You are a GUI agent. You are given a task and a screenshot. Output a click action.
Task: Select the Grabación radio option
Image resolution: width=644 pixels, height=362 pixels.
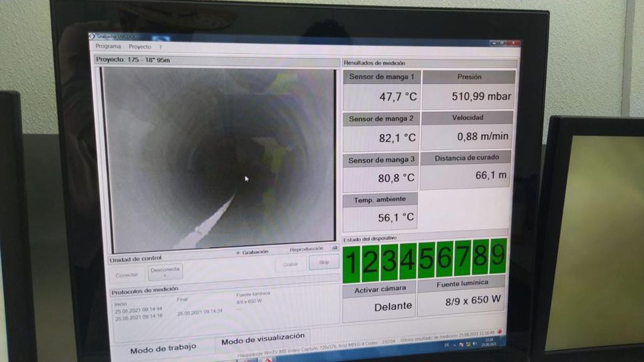[238, 252]
